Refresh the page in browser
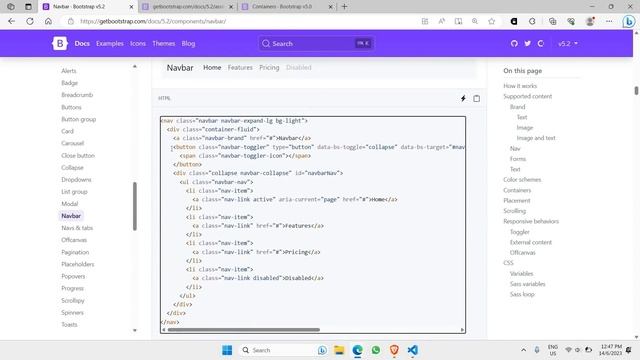 tap(30, 21)
